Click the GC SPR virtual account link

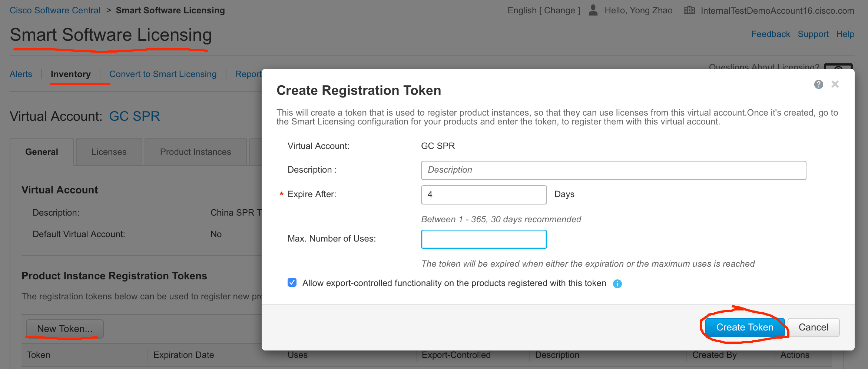[x=134, y=116]
